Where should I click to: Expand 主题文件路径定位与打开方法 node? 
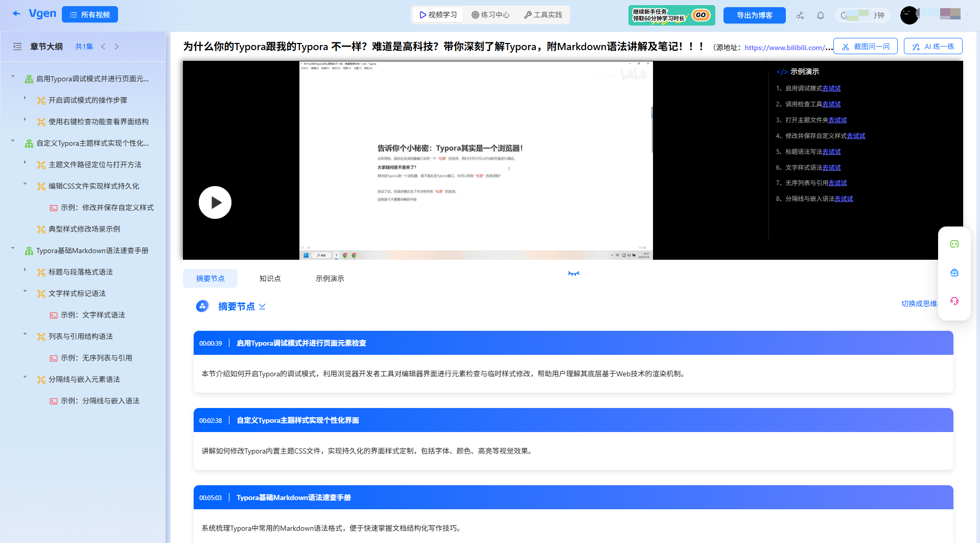[x=25, y=162]
